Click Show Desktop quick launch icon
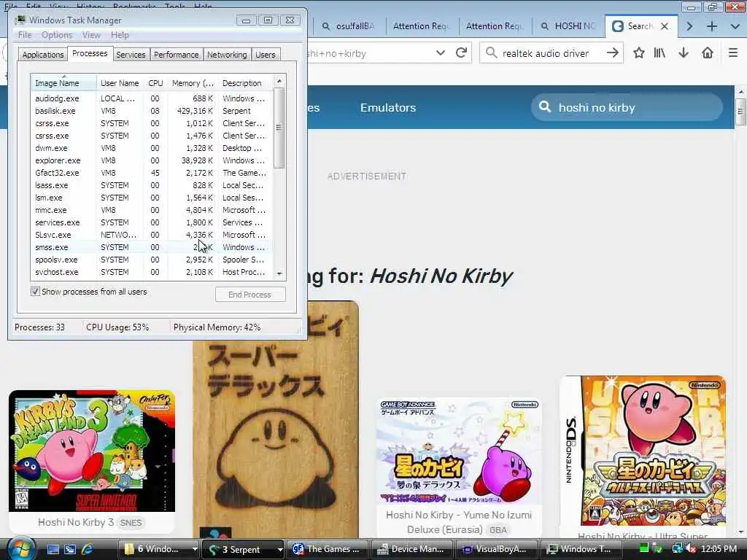The height and width of the screenshot is (560, 747). pyautogui.click(x=53, y=549)
